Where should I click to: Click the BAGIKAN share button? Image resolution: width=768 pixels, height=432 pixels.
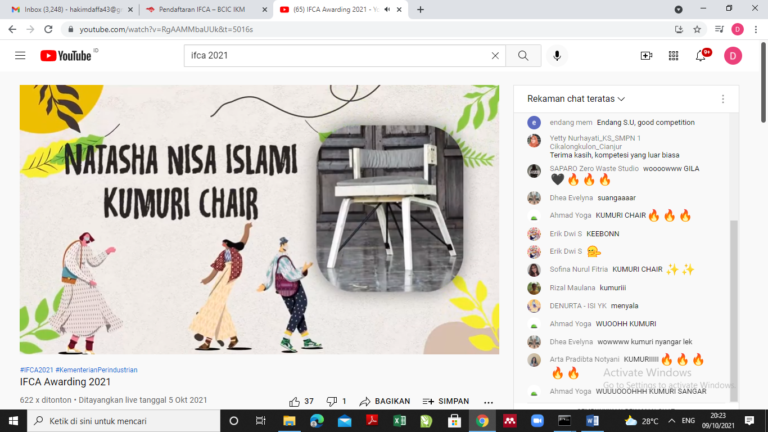tap(384, 401)
